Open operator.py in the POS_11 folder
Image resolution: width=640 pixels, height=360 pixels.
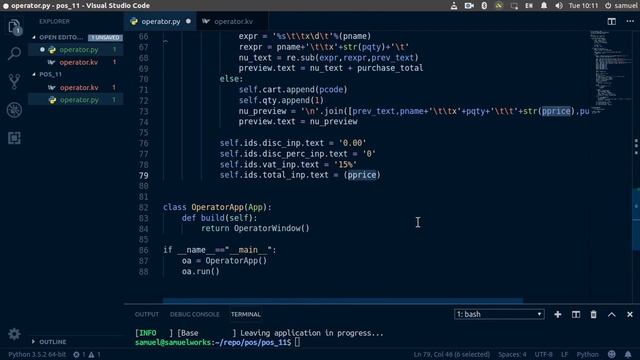pyautogui.click(x=76, y=100)
